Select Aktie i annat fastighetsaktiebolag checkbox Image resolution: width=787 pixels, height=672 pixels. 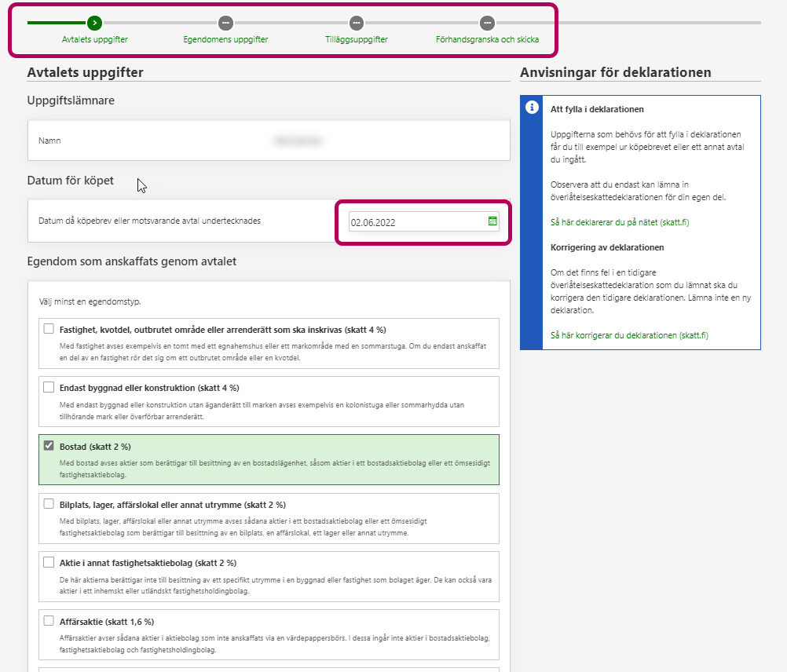click(49, 562)
